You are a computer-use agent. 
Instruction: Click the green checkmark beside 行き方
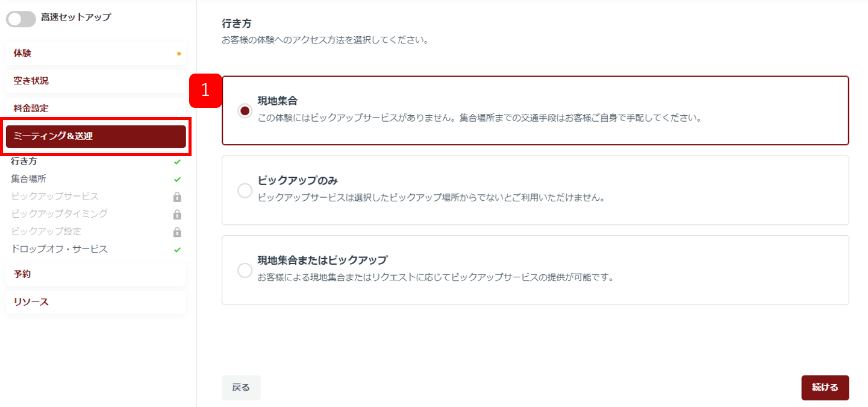coord(177,162)
